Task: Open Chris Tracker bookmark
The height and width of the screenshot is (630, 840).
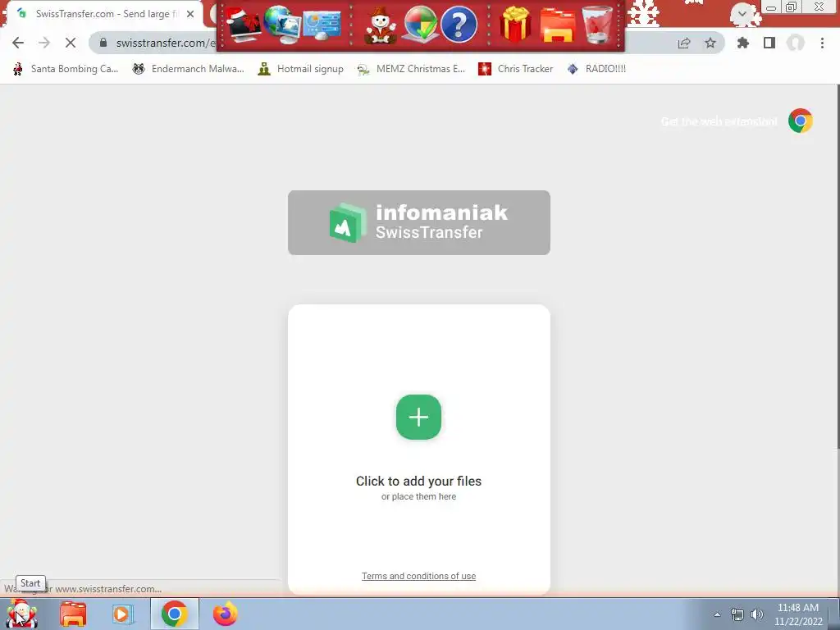Action: [515, 69]
